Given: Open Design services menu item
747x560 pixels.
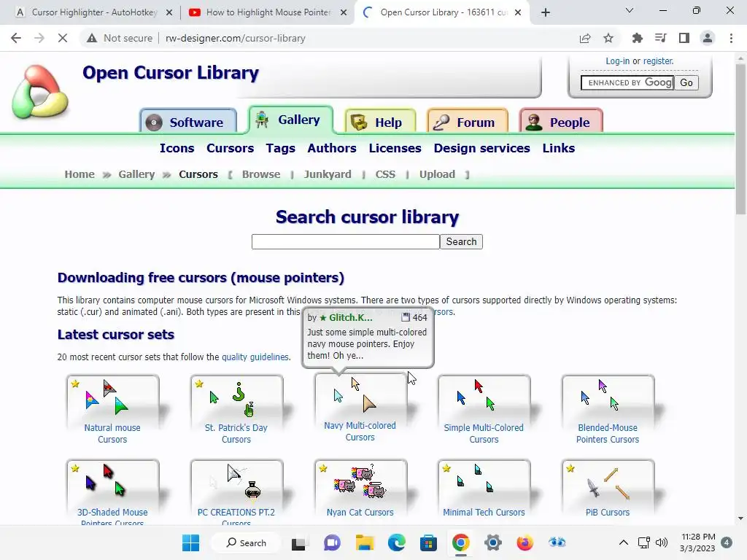Looking at the screenshot, I should tap(481, 148).
